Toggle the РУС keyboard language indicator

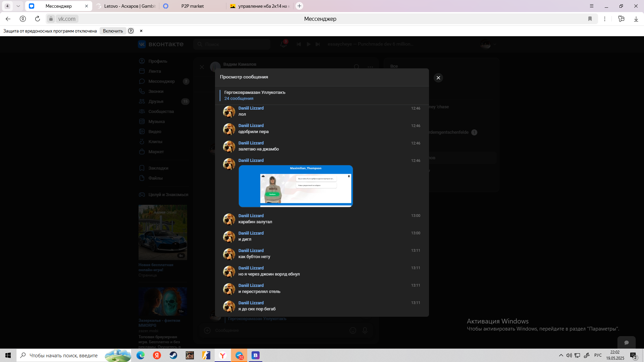[598, 355]
